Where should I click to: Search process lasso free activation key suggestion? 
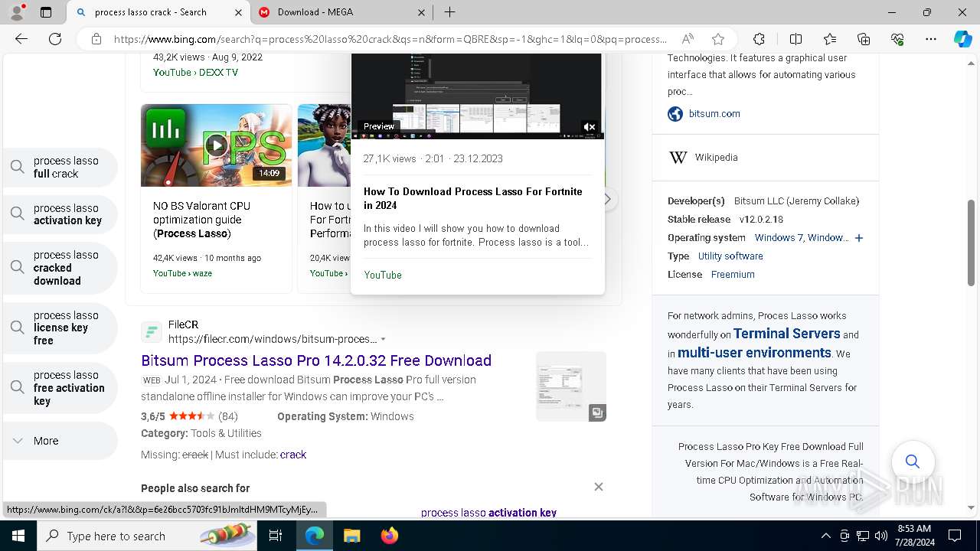(60, 388)
